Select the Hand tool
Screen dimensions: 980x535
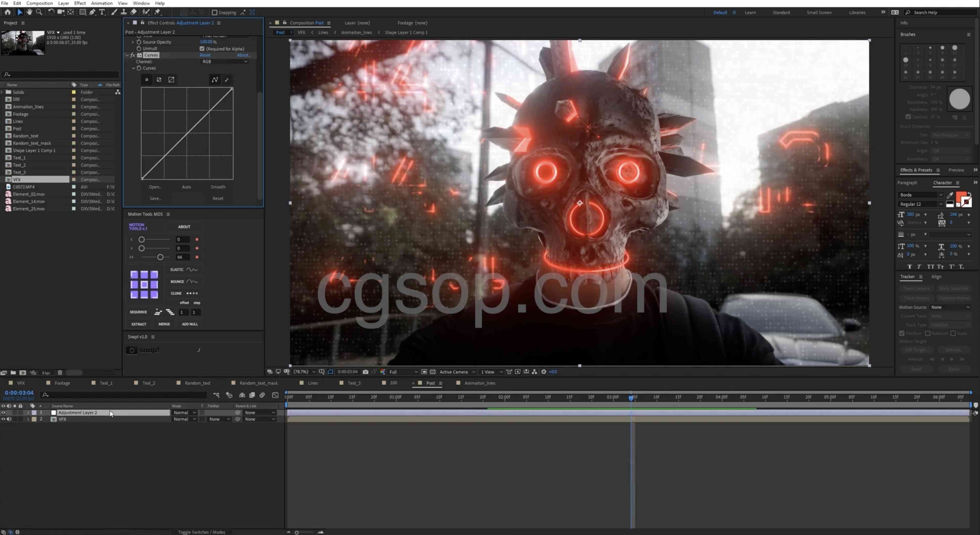click(30, 12)
